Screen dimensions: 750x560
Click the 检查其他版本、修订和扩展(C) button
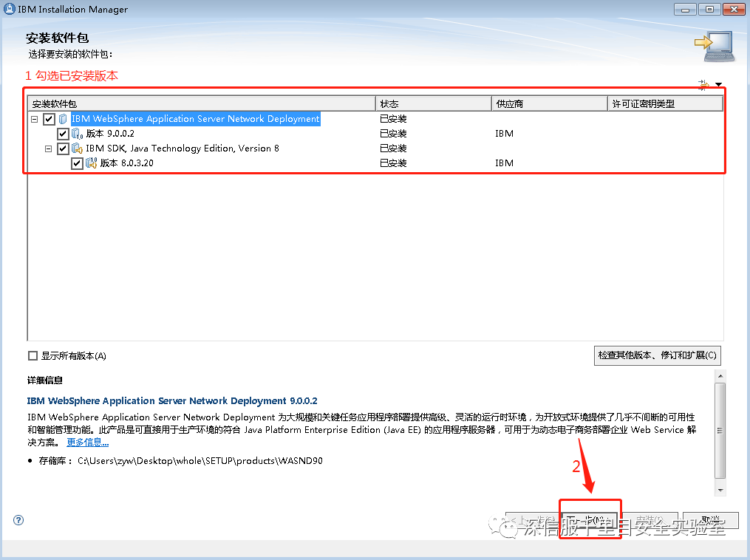(657, 355)
